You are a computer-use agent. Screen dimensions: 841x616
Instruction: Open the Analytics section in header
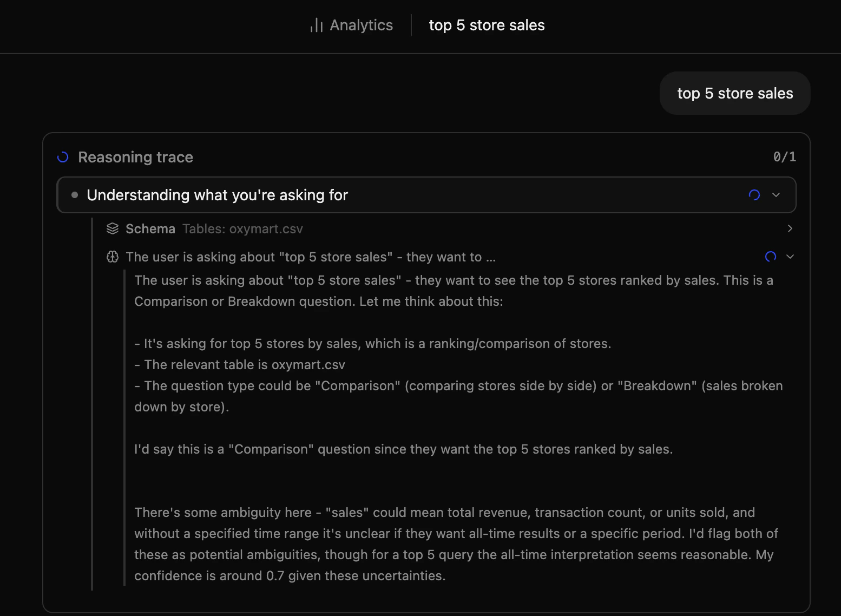[x=351, y=25]
